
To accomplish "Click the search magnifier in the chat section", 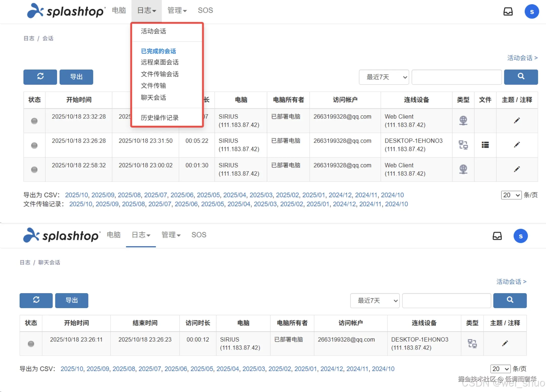I will click(x=510, y=301).
